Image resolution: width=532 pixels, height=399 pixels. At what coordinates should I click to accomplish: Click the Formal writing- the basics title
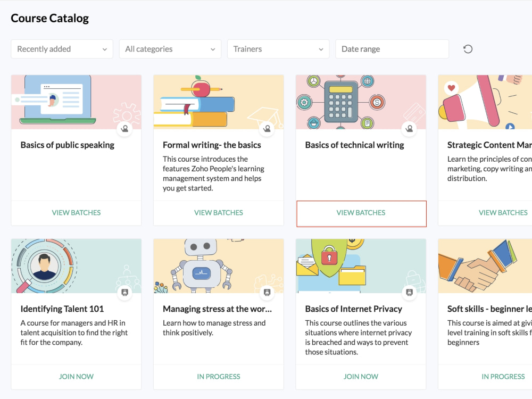212,145
